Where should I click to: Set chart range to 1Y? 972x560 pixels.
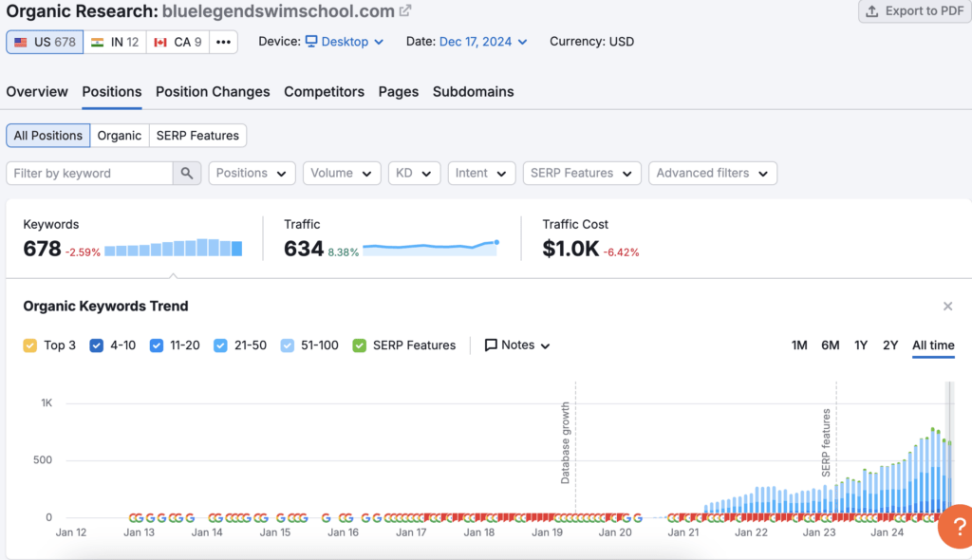tap(860, 345)
